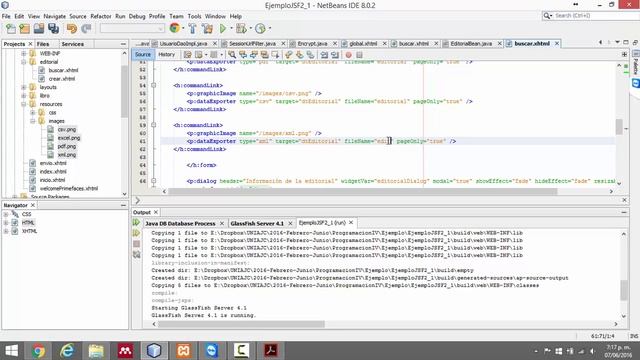Screen dimensions: 640x360
Task: Collapse code fold at line 59
Action: (x=153, y=125)
